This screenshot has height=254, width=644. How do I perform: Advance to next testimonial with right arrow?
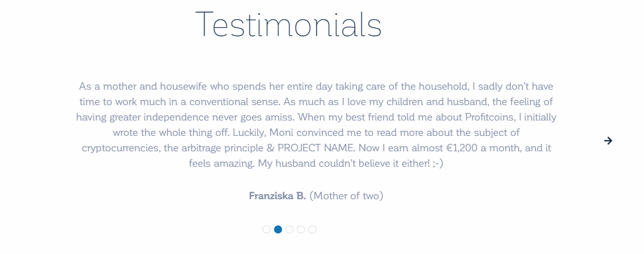[x=608, y=141]
